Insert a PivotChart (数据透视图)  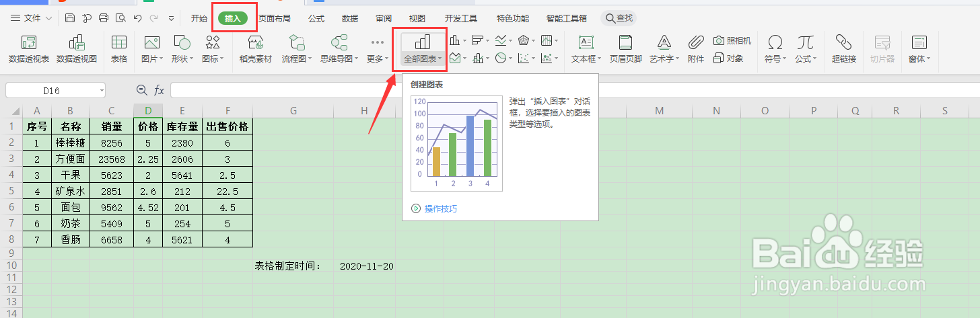[77, 49]
